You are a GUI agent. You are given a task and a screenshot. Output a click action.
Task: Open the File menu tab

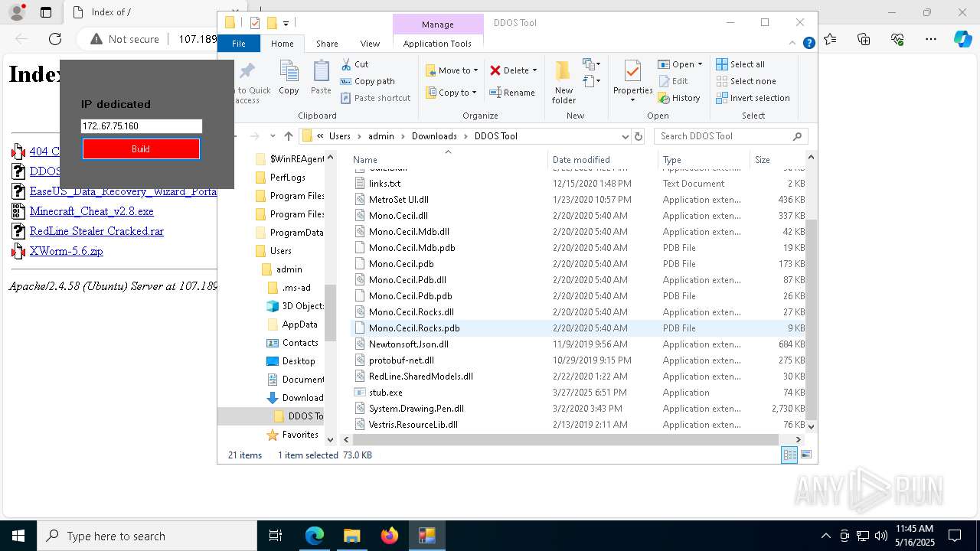[x=239, y=44]
